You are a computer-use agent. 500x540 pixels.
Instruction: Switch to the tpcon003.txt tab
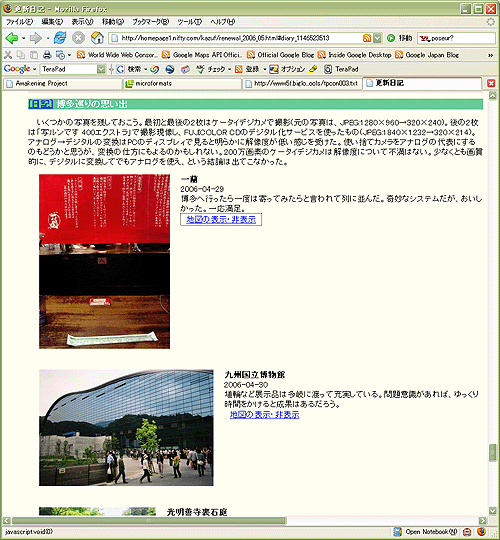(x=302, y=83)
